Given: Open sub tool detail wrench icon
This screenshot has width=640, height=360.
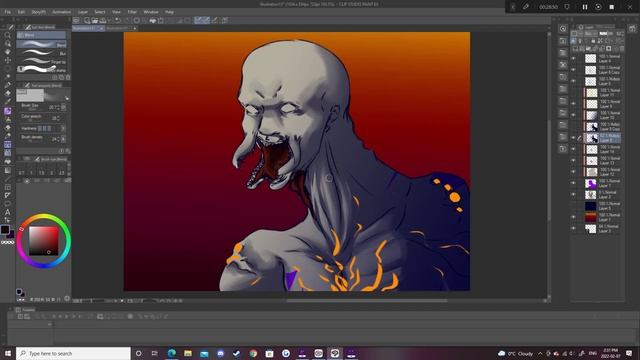Looking at the screenshot, I should click(x=67, y=151).
